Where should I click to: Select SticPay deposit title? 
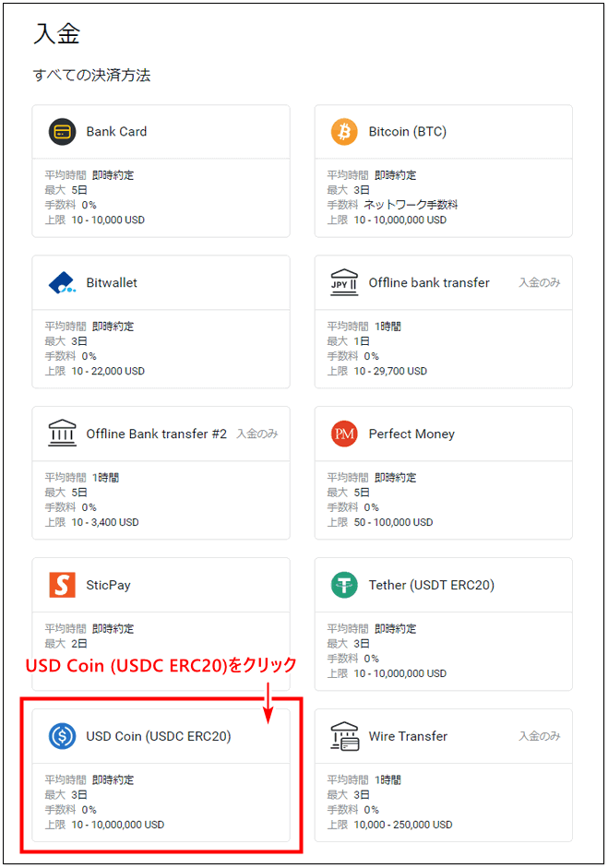(x=108, y=585)
